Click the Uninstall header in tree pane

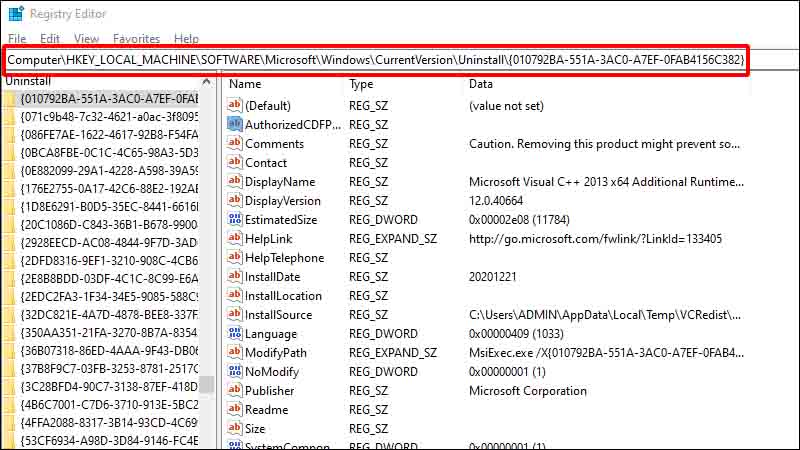tap(28, 81)
